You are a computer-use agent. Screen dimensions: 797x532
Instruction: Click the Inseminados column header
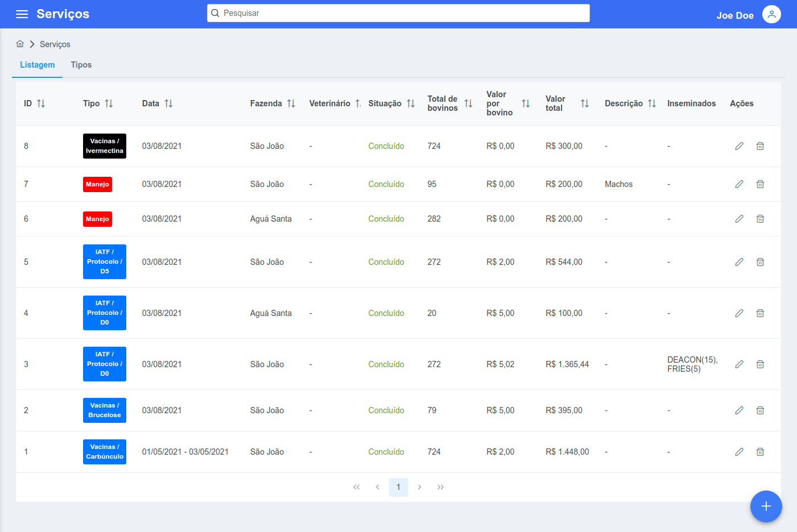(692, 103)
